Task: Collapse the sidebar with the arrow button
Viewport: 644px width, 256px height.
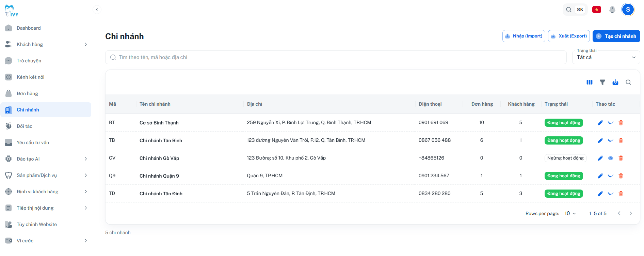Action: [97, 10]
